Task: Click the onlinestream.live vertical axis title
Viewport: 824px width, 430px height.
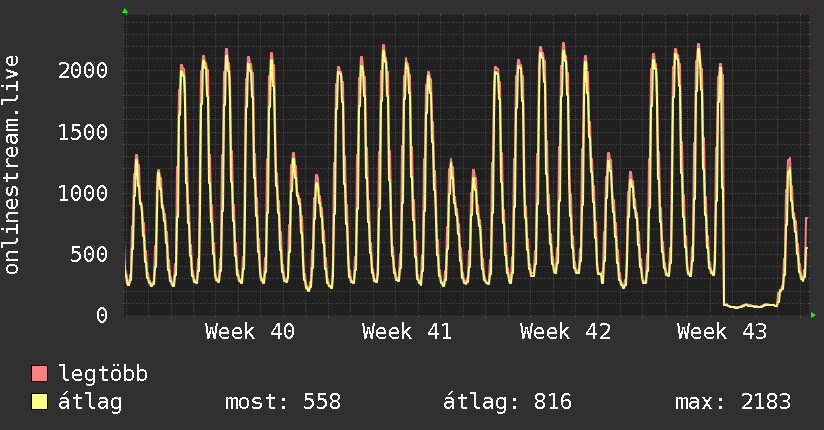Action: (x=11, y=165)
